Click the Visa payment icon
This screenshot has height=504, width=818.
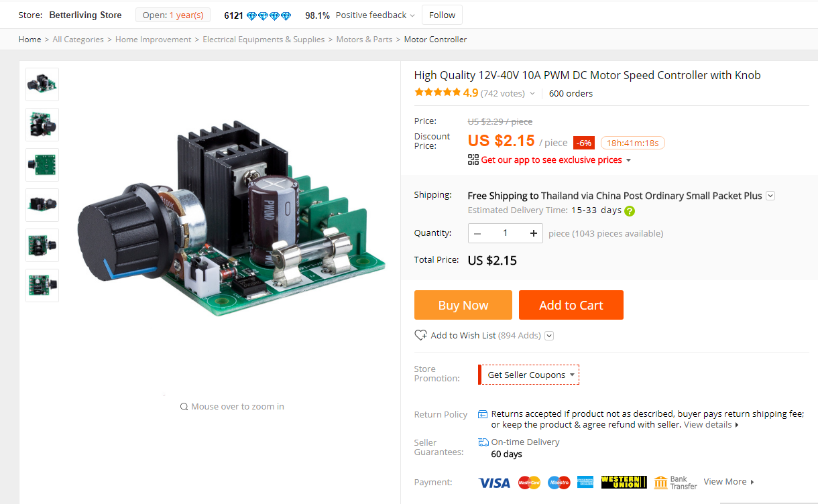494,482
